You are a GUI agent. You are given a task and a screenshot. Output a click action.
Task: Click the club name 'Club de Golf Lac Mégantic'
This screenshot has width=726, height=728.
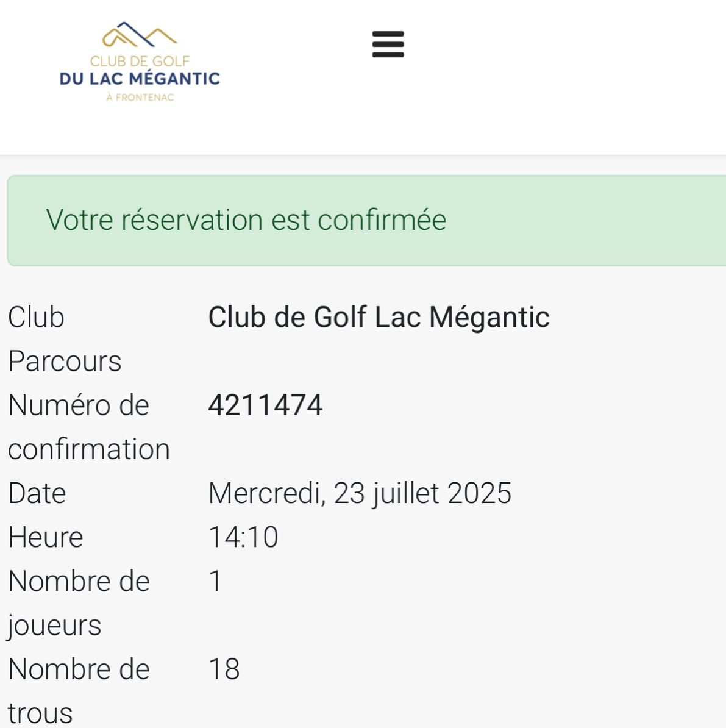point(379,318)
